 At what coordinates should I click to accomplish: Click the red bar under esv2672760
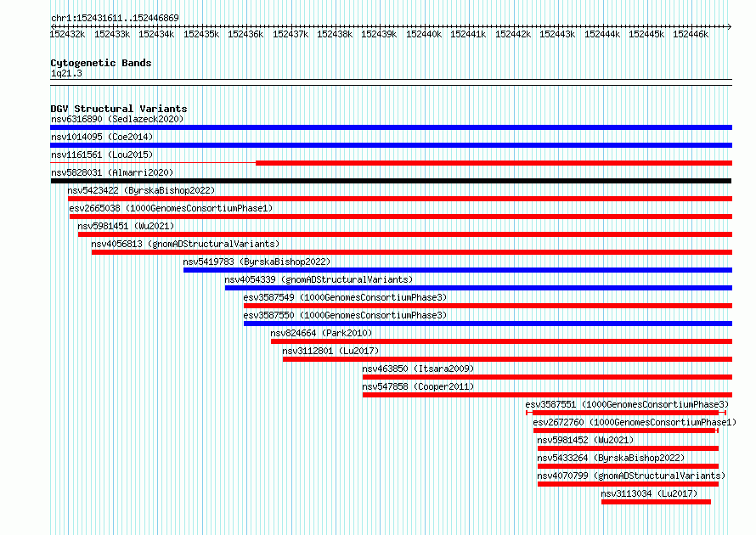pos(624,431)
